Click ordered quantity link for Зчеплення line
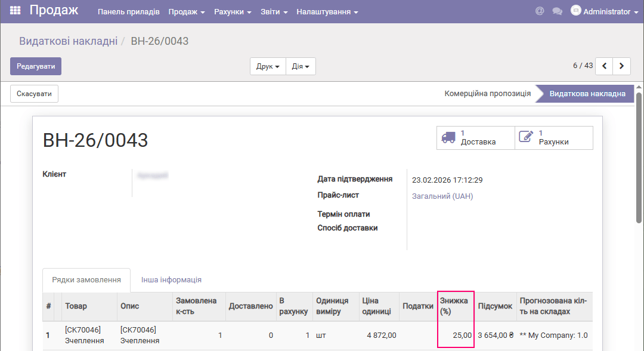Viewport: 644px width, 351px height. (x=220, y=335)
